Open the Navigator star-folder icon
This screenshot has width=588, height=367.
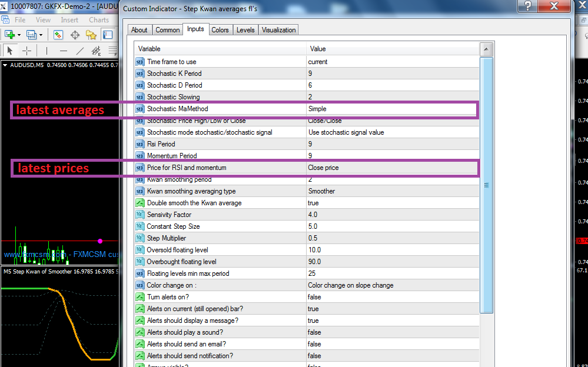91,35
